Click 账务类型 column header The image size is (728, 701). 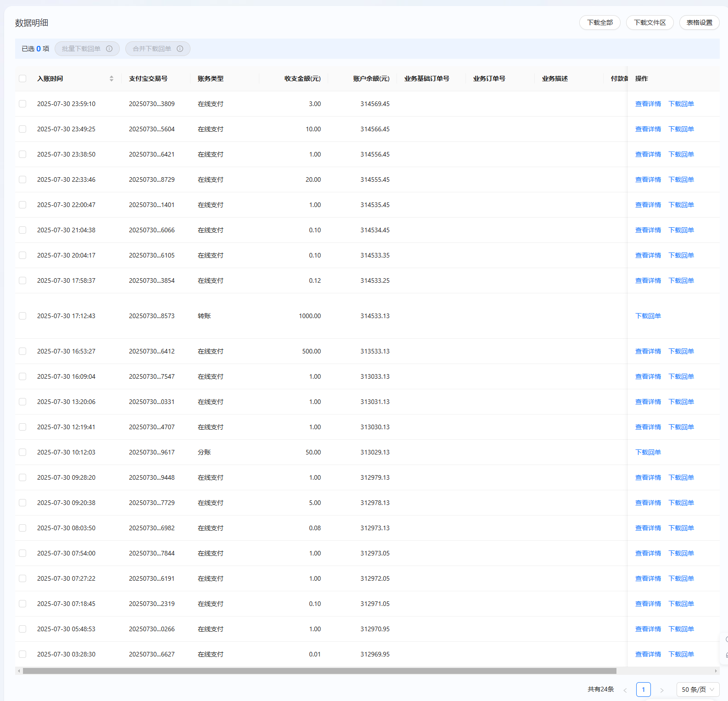pos(211,79)
